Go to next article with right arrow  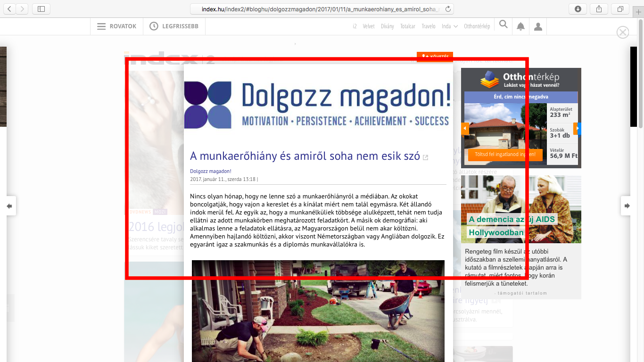click(627, 206)
